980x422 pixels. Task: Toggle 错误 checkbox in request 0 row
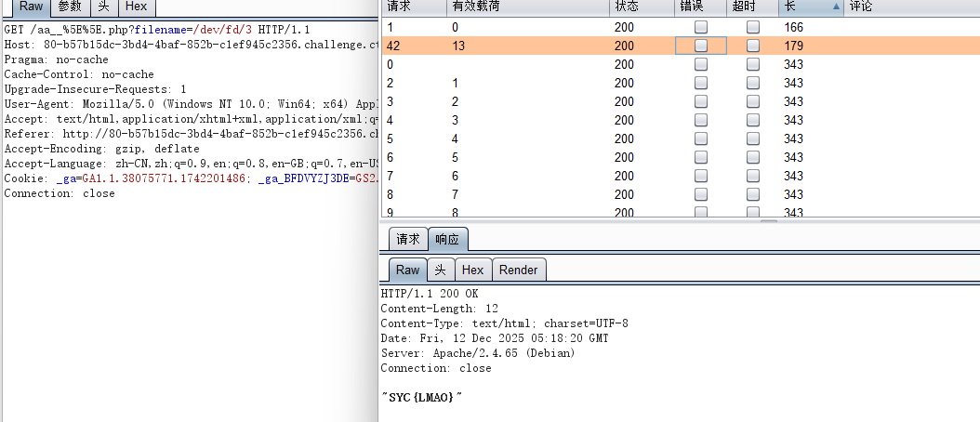701,64
